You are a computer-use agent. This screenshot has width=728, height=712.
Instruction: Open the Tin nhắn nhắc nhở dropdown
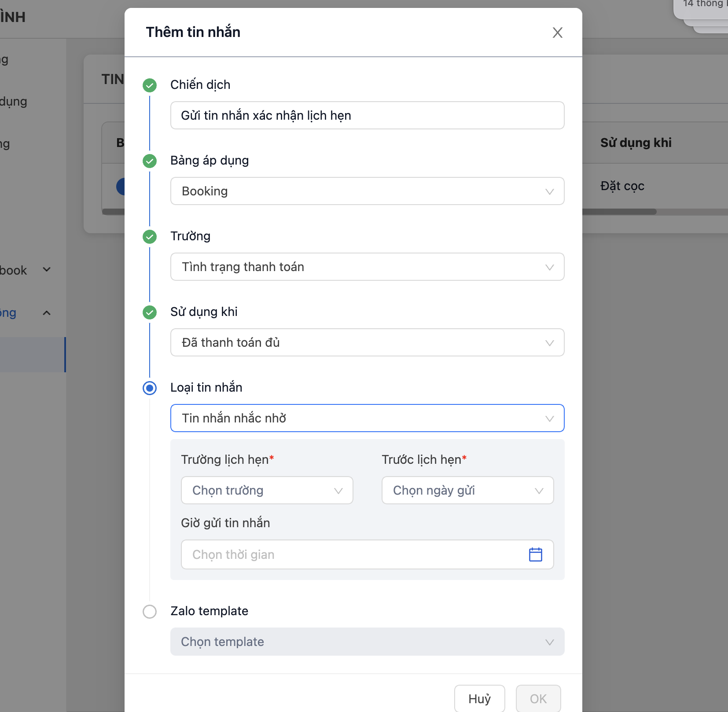pyautogui.click(x=367, y=418)
